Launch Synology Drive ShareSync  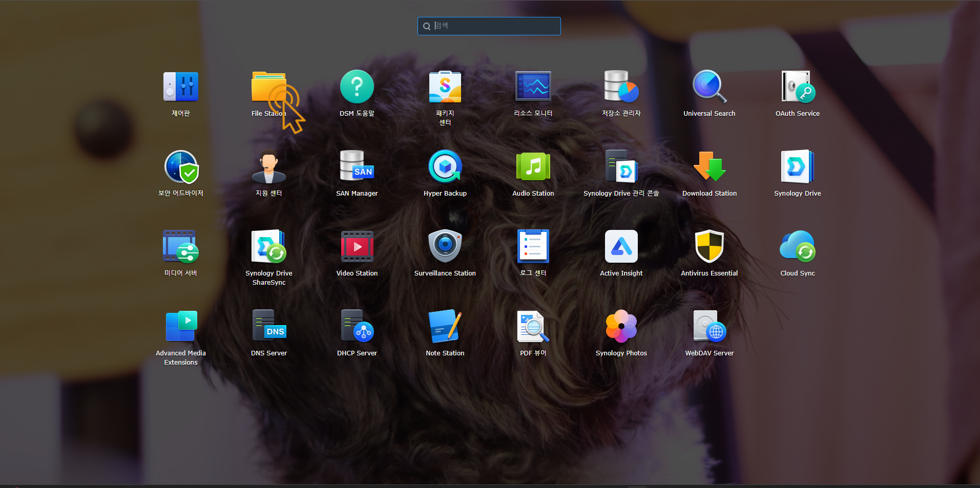click(269, 246)
